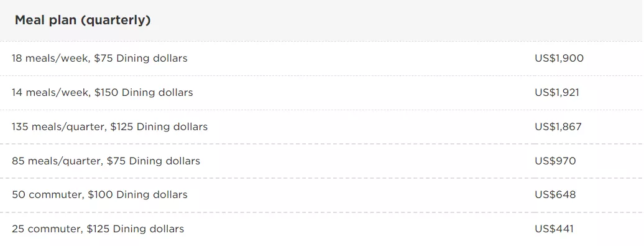The width and height of the screenshot is (644, 246).
Task: Select the 14 meals/week, $150 Dining dollars row
Action: point(322,93)
